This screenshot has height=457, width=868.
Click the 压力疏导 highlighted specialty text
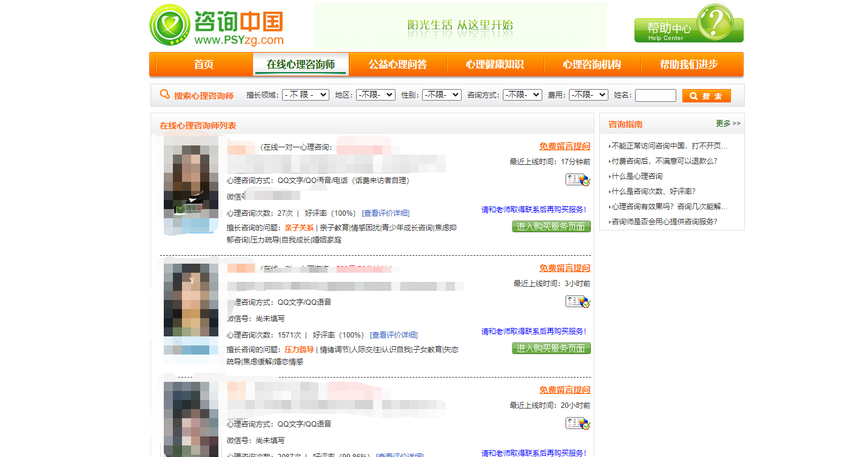[299, 350]
